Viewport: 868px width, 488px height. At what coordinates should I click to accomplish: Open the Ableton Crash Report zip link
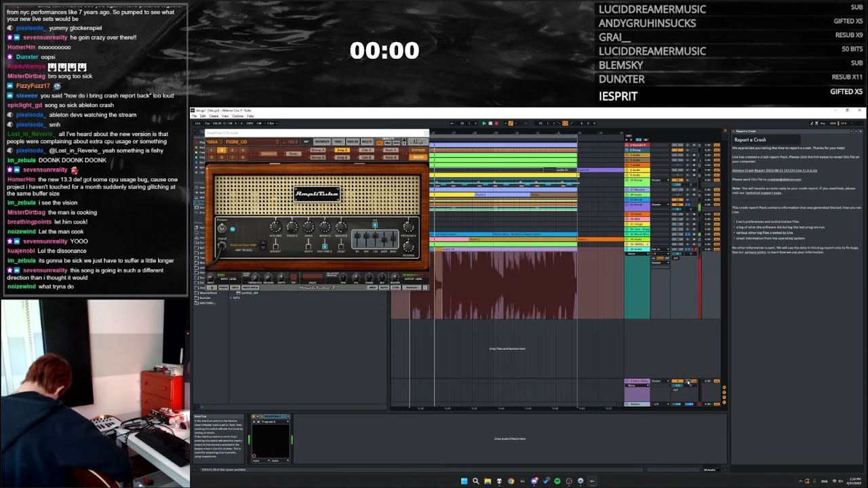774,170
